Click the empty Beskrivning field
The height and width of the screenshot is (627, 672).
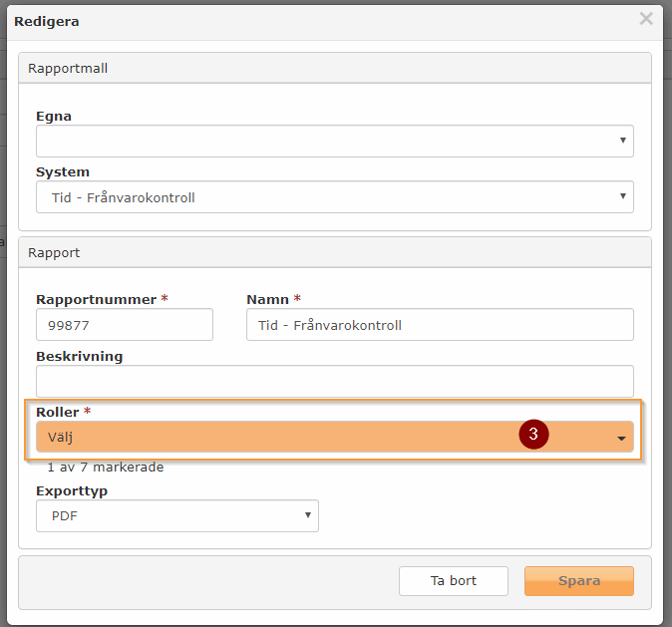335,381
